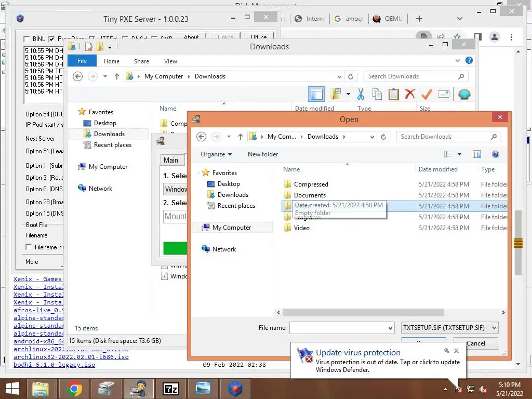
Task: Click the orange checkmark Properties icon
Action: click(427, 95)
